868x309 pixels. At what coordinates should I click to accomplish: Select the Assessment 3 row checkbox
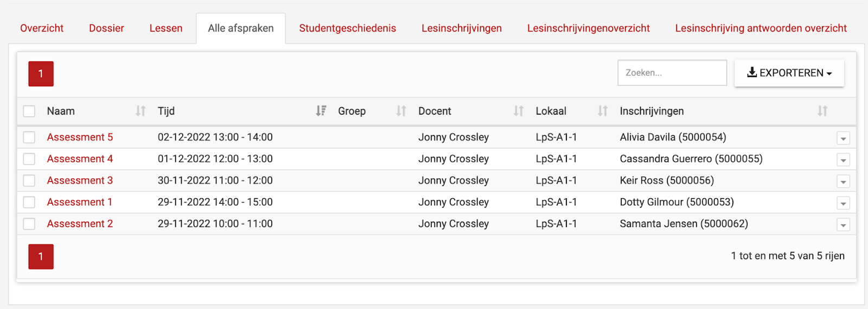click(x=29, y=181)
